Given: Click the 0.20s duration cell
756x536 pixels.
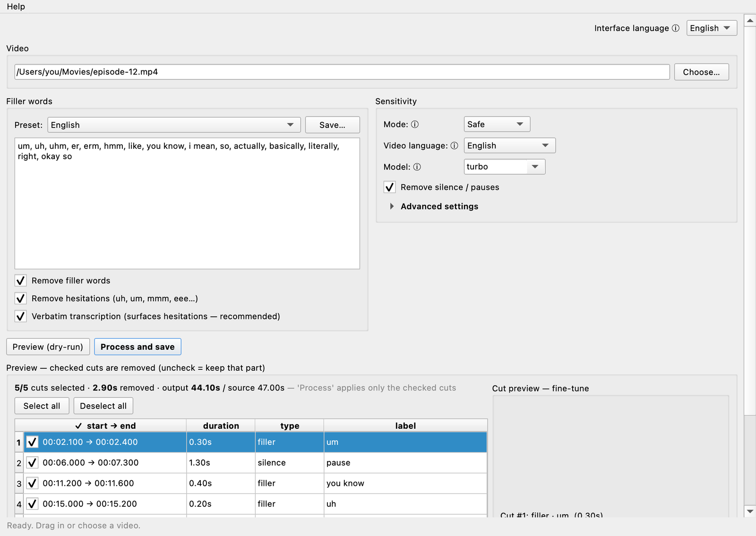Looking at the screenshot, I should point(221,504).
